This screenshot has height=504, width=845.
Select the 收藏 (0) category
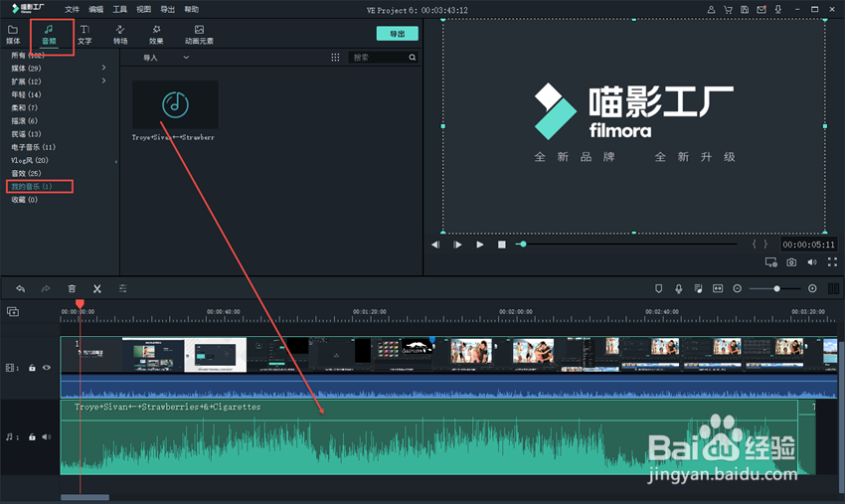click(24, 200)
